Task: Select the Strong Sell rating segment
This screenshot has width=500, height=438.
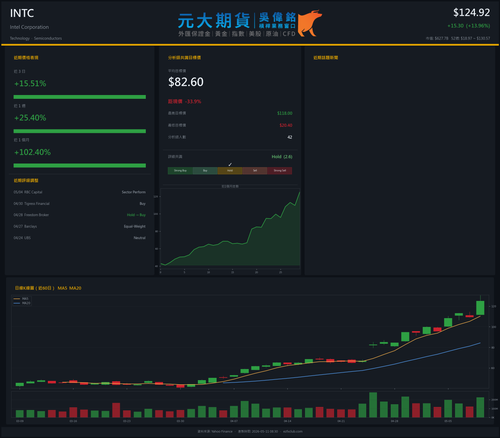Action: 280,171
